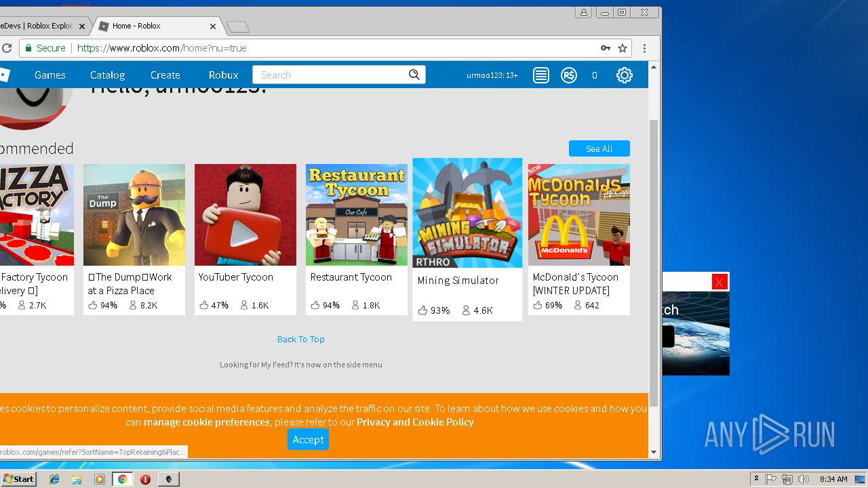
Task: Click the network tray icon
Action: click(787, 479)
